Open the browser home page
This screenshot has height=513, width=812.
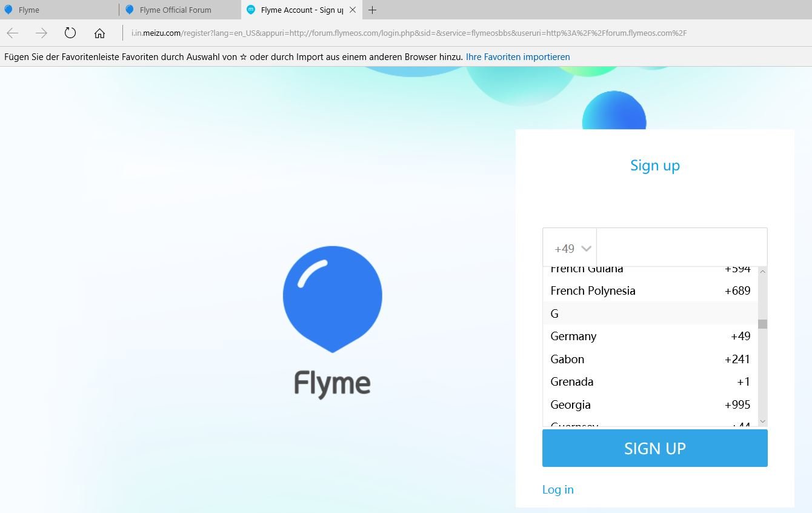pos(99,33)
